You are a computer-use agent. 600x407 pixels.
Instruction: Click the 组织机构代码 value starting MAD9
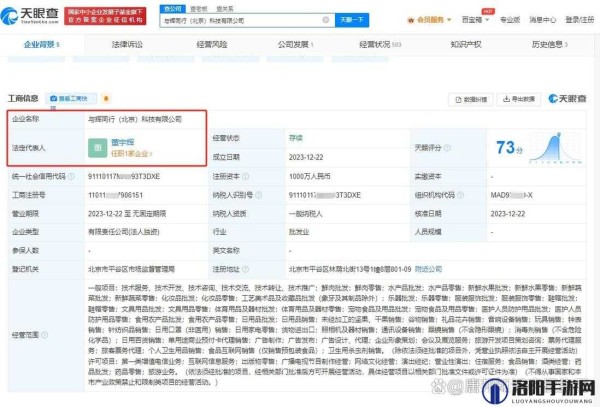[x=511, y=195]
